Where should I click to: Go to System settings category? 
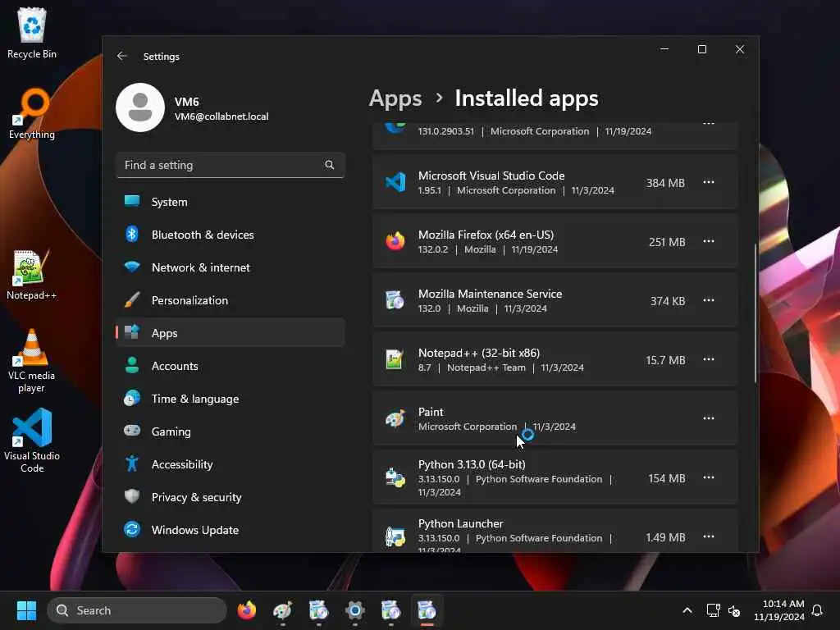(x=231, y=202)
